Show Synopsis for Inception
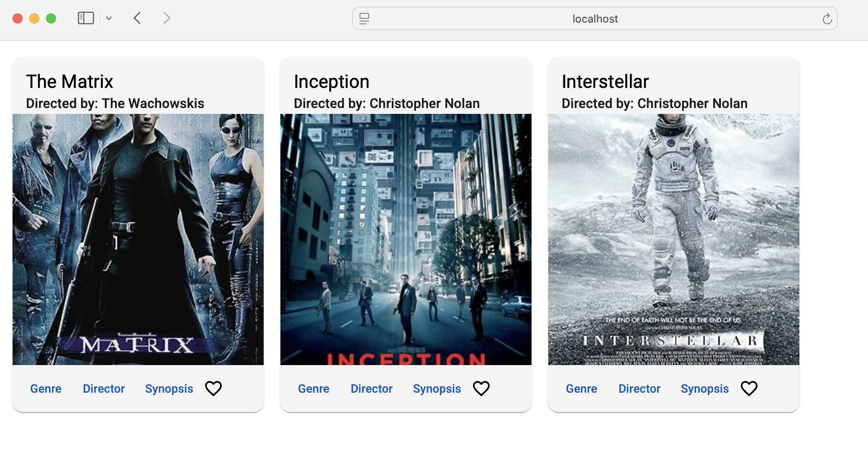This screenshot has height=453, width=868. (437, 389)
